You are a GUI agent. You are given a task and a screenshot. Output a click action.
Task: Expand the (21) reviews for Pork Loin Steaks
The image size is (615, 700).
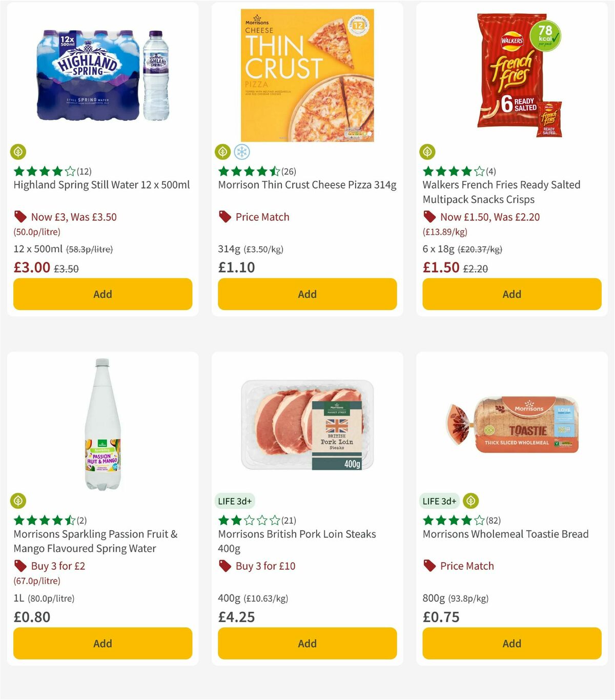(x=288, y=520)
